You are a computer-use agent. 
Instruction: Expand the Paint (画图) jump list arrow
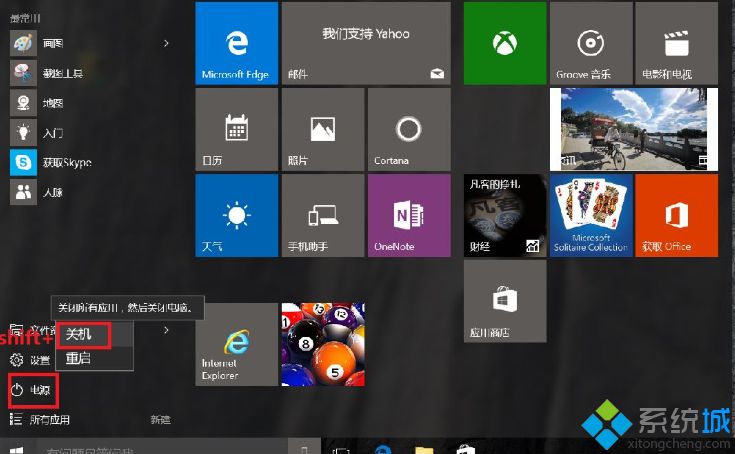tap(166, 43)
